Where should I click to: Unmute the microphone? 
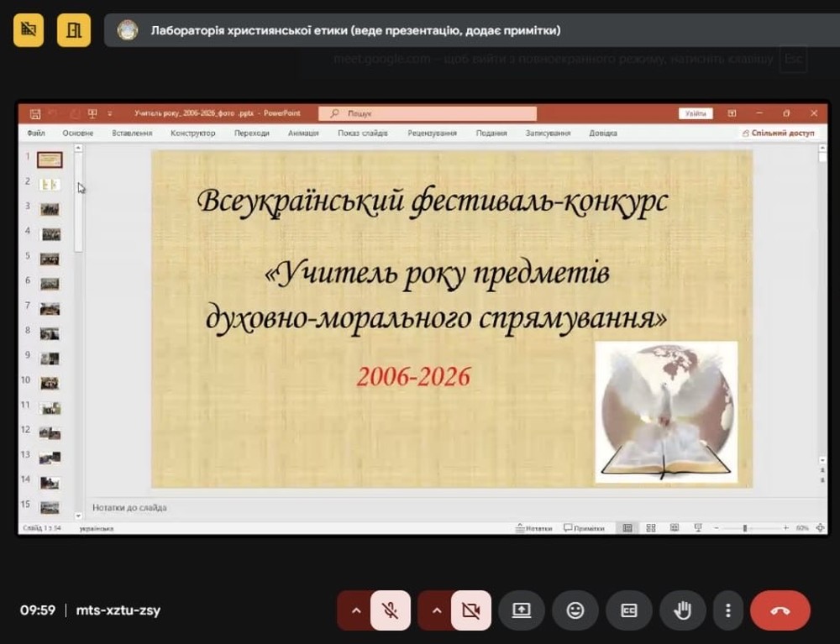pyautogui.click(x=390, y=610)
